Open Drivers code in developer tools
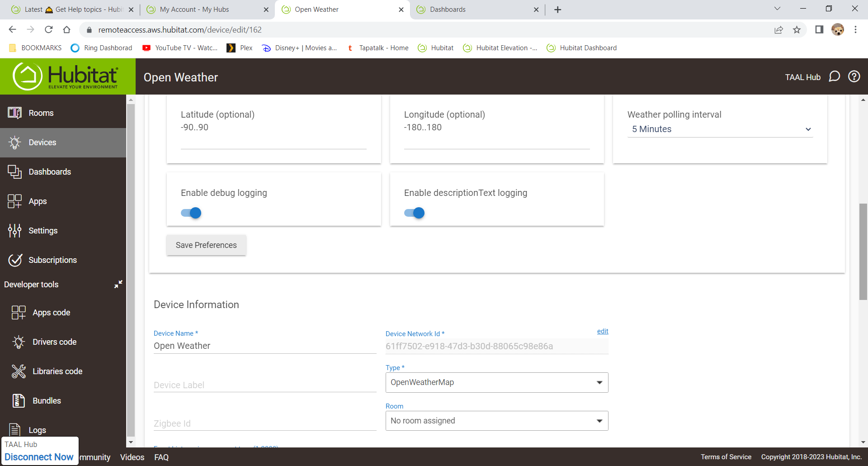868x466 pixels. tap(19, 342)
